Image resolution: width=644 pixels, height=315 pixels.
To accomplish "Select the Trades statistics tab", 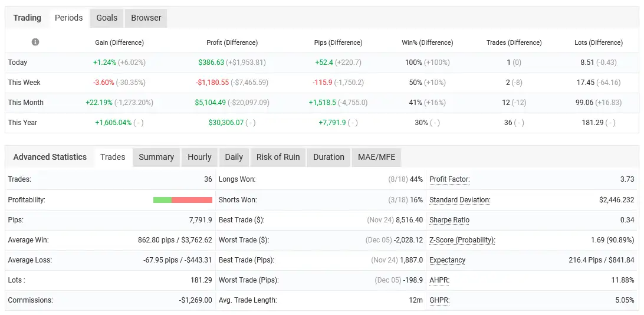I will (113, 157).
